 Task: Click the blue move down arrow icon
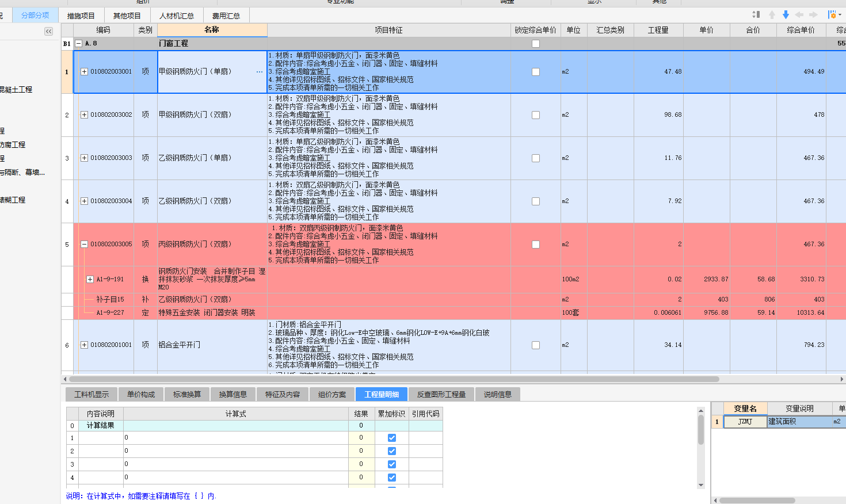click(786, 14)
